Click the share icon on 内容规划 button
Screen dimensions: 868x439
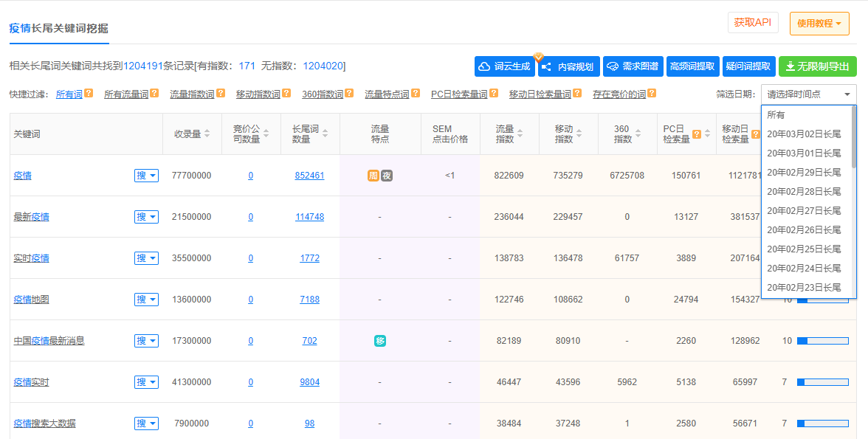[546, 66]
